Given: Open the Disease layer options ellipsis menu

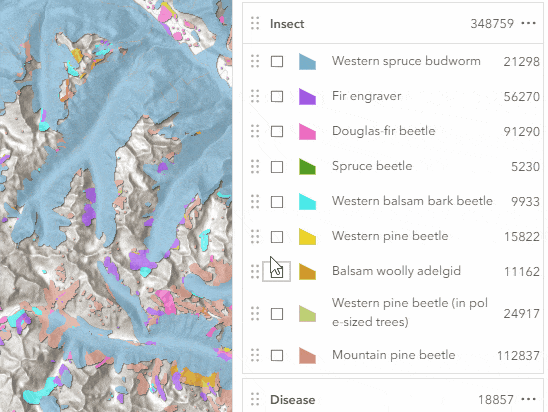Looking at the screenshot, I should click(528, 399).
